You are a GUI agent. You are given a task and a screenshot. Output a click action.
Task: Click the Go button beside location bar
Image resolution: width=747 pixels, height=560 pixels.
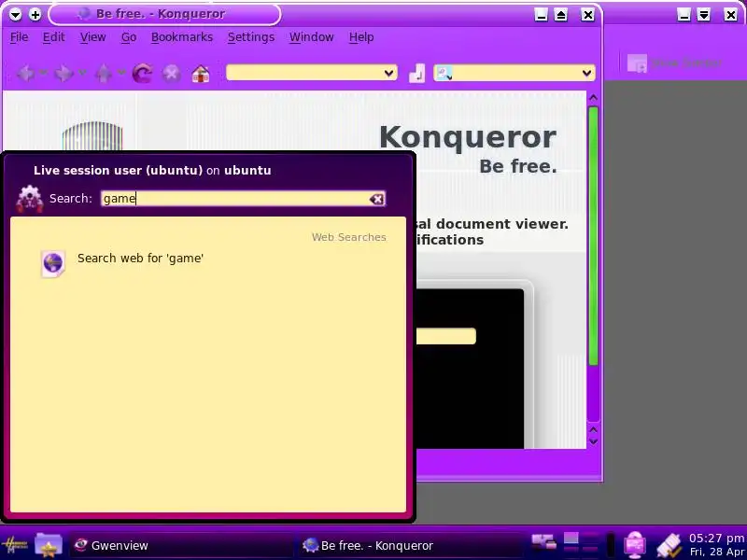(x=416, y=74)
